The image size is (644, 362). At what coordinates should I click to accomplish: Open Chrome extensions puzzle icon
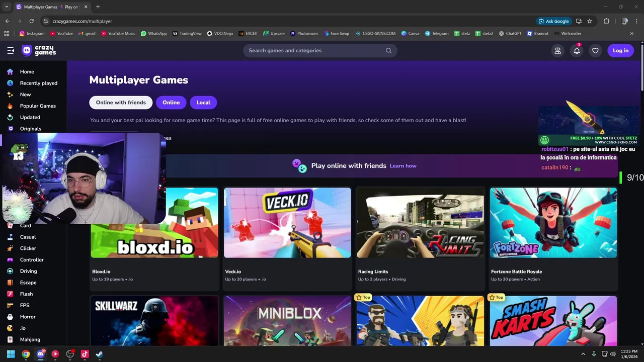click(606, 21)
